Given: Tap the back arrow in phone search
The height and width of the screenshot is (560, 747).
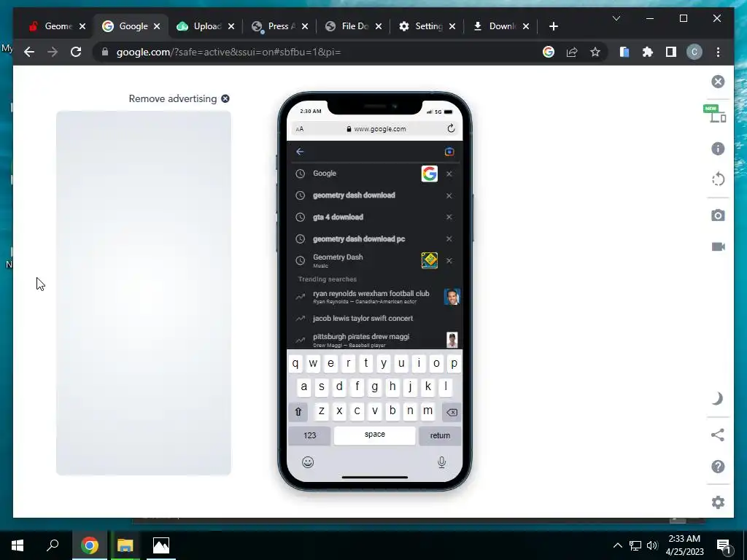Looking at the screenshot, I should tap(300, 152).
